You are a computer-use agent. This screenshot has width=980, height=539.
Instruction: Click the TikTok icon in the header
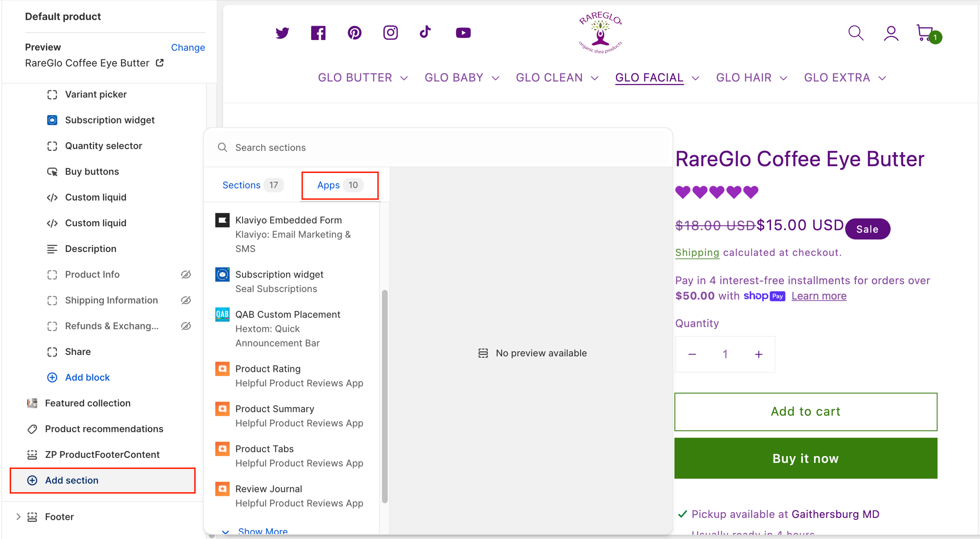click(x=425, y=32)
